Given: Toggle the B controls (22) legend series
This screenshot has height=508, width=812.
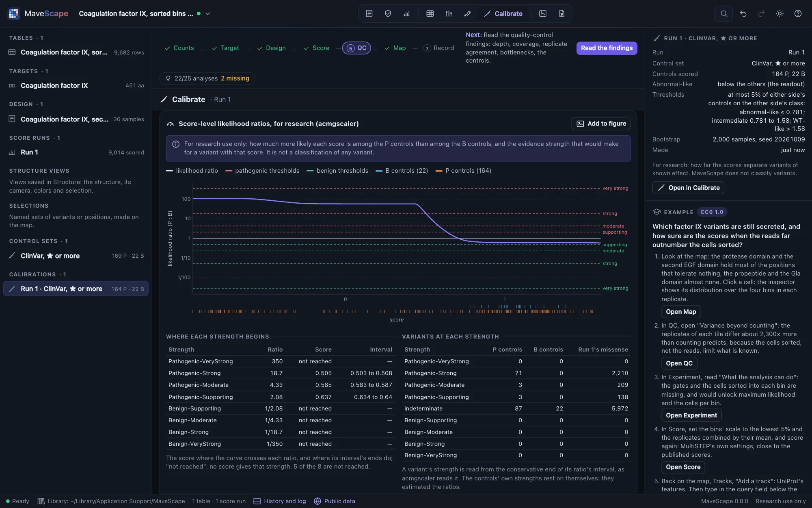Looking at the screenshot, I should pyautogui.click(x=402, y=171).
